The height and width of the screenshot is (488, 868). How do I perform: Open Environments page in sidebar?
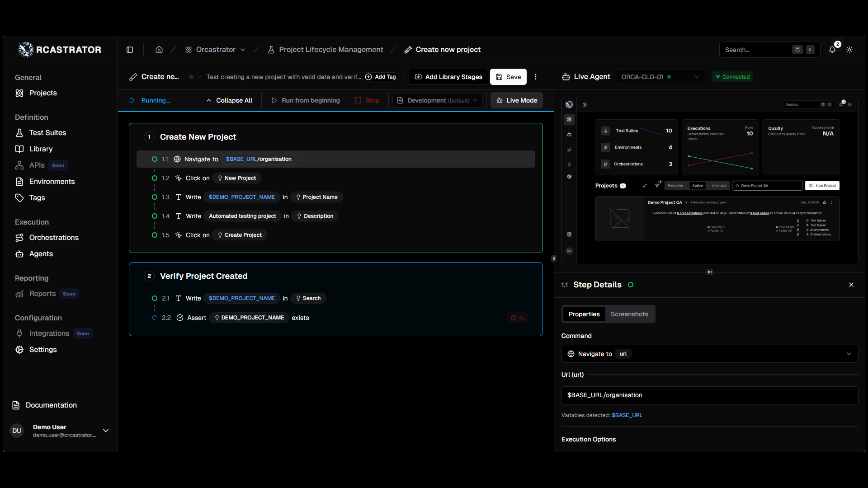[x=52, y=182]
